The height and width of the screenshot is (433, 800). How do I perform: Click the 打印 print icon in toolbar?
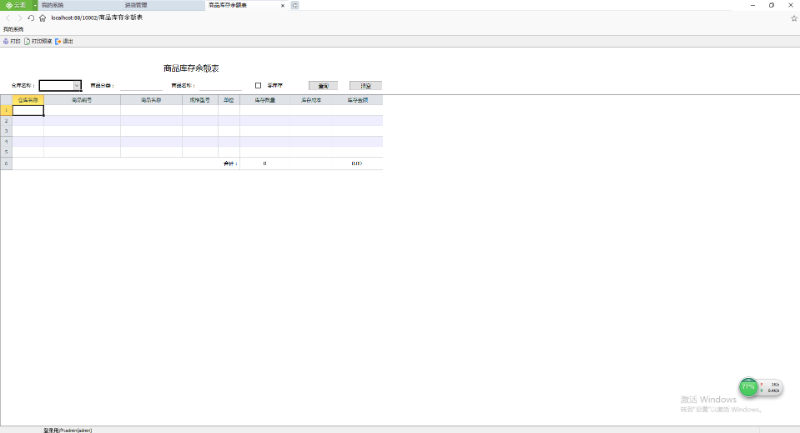pos(11,41)
